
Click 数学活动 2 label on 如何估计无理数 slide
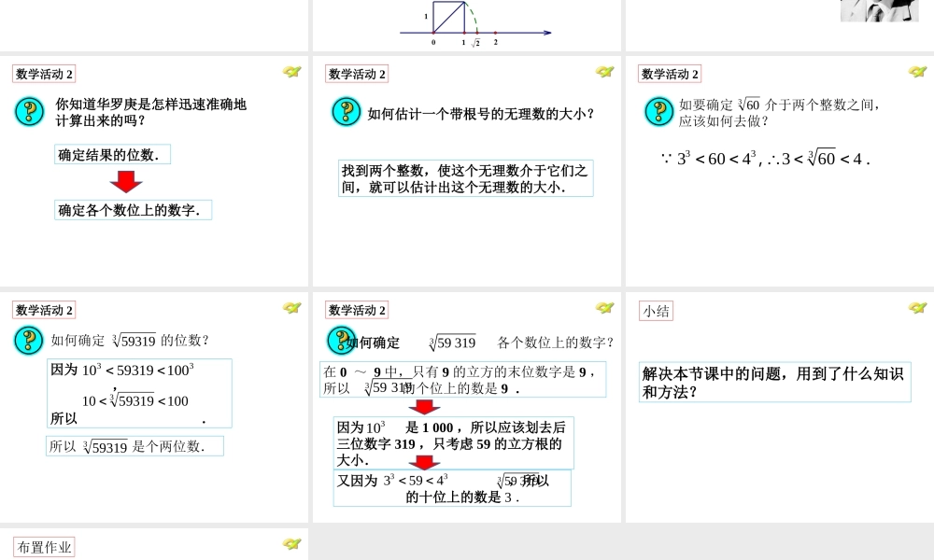pos(357,74)
